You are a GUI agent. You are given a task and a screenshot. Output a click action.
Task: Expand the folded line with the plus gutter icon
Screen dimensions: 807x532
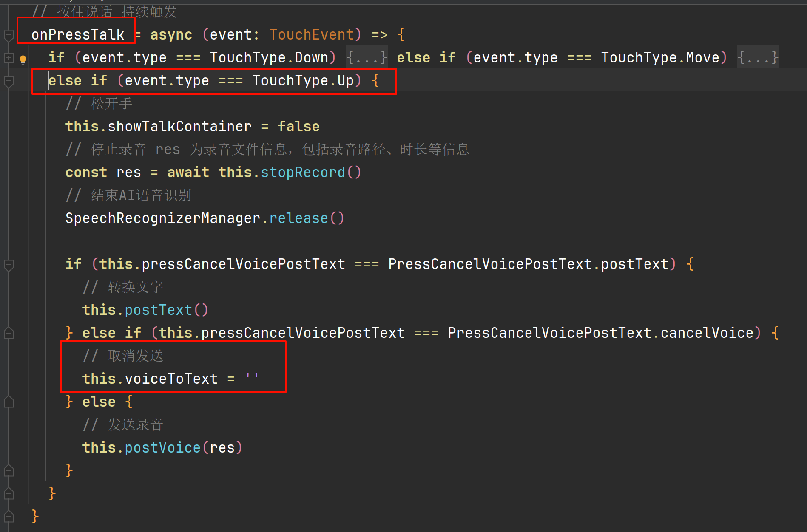[9, 58]
